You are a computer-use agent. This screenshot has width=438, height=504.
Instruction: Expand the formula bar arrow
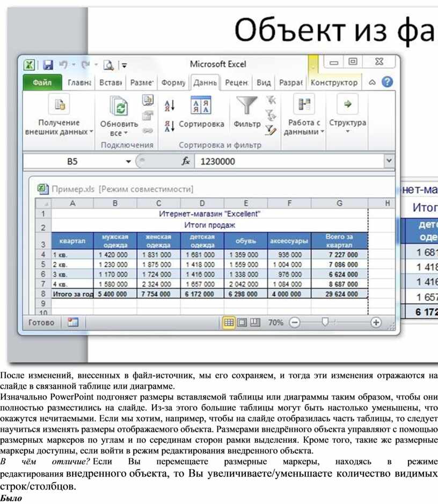[389, 160]
